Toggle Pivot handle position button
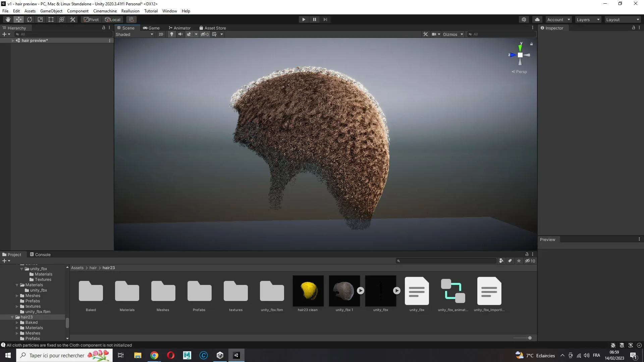Screen dimensions: 644x362 click(91, 19)
